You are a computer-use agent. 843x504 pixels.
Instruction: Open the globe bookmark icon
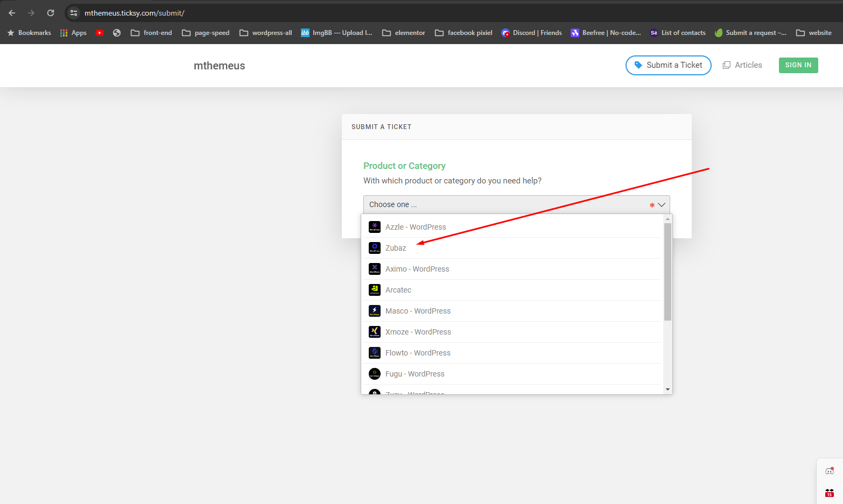(x=117, y=33)
